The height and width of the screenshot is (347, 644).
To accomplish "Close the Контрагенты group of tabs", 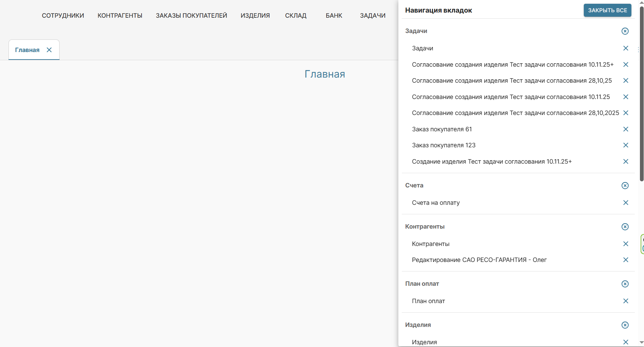I will pos(625,227).
